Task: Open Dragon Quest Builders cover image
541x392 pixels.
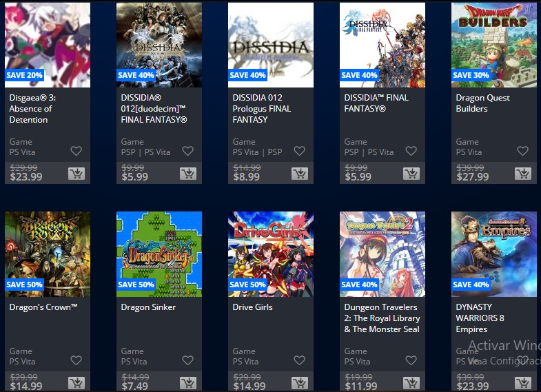Action: (x=494, y=45)
